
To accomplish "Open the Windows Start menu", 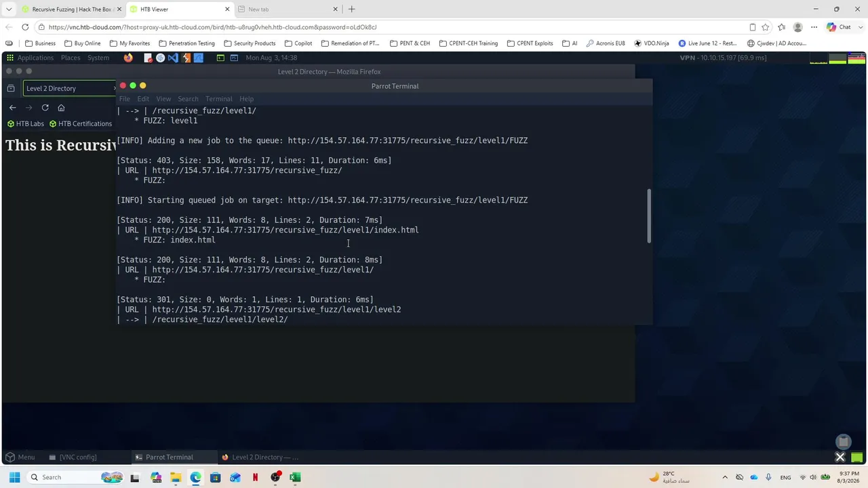I will pyautogui.click(x=14, y=477).
